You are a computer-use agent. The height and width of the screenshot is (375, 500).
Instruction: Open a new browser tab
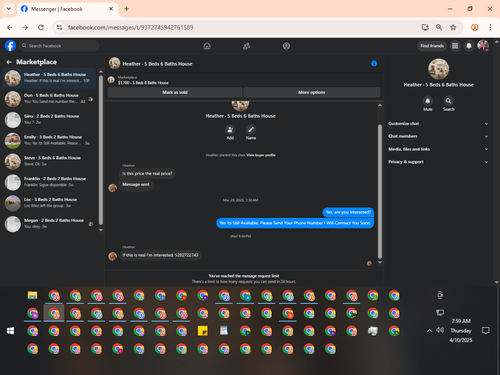click(127, 9)
